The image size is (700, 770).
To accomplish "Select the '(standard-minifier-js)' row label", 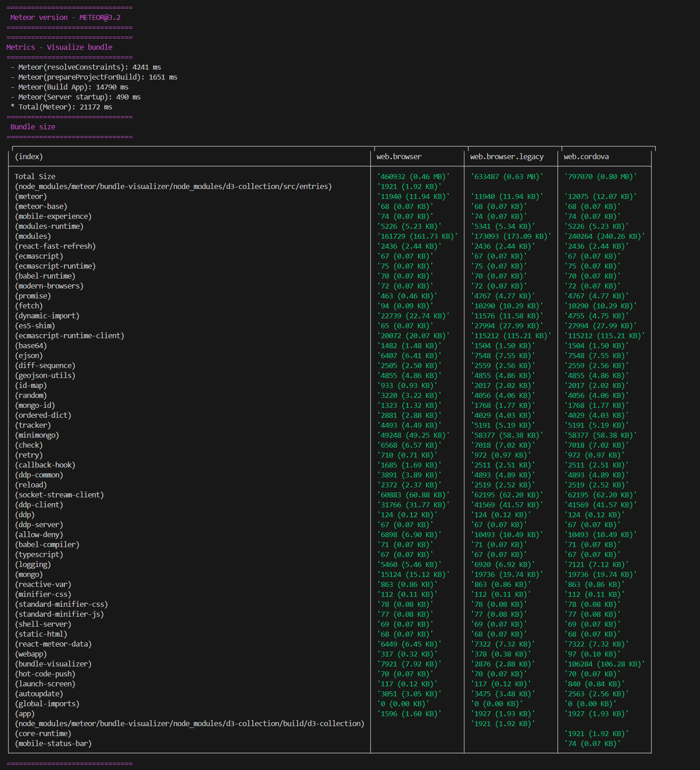I will [59, 614].
